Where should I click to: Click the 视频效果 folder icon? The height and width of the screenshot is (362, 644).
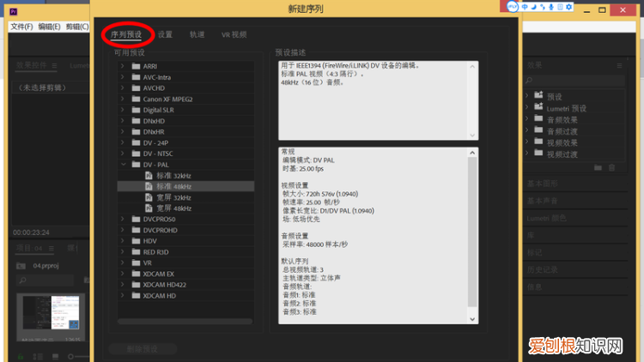(x=538, y=142)
